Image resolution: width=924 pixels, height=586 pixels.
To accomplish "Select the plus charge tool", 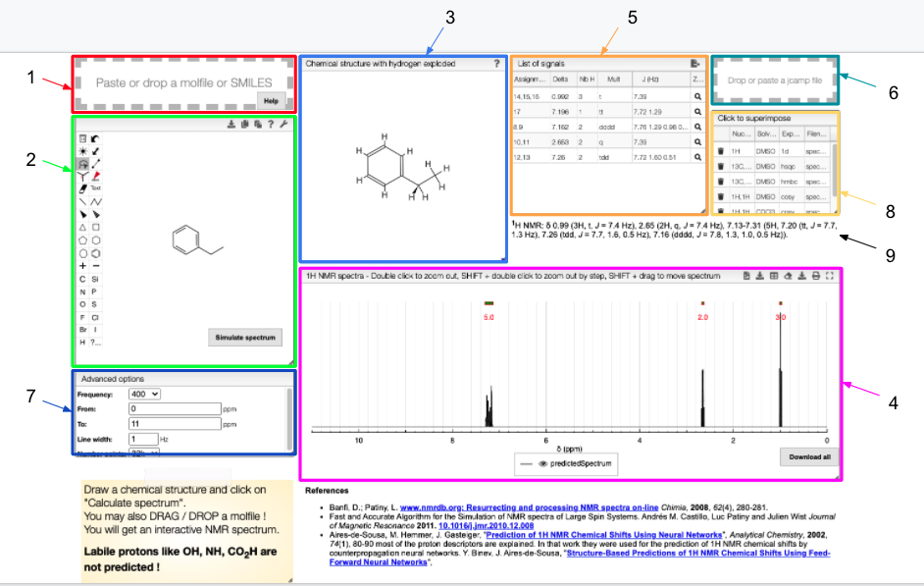I will tap(82, 266).
